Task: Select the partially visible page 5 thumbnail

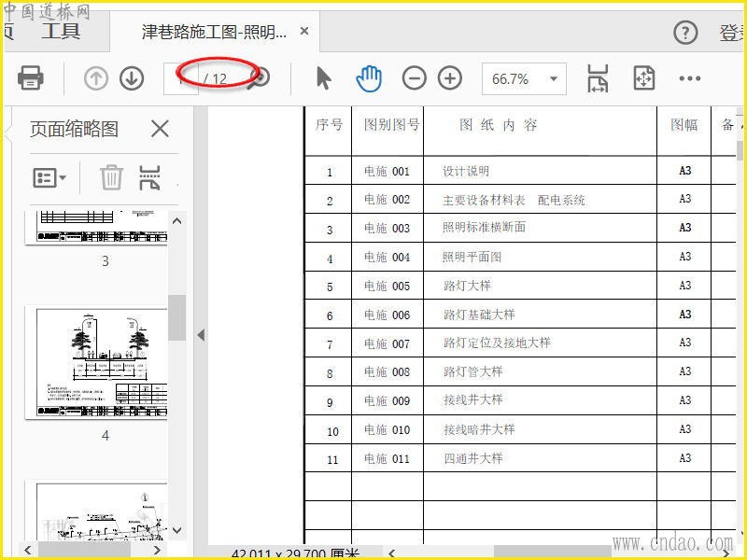Action: [x=97, y=510]
